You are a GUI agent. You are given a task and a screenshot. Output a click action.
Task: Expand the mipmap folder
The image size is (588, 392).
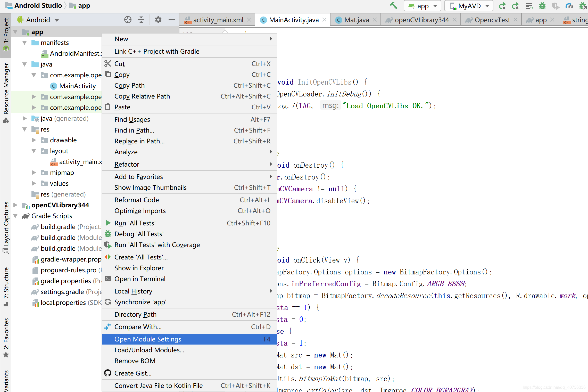pos(34,173)
